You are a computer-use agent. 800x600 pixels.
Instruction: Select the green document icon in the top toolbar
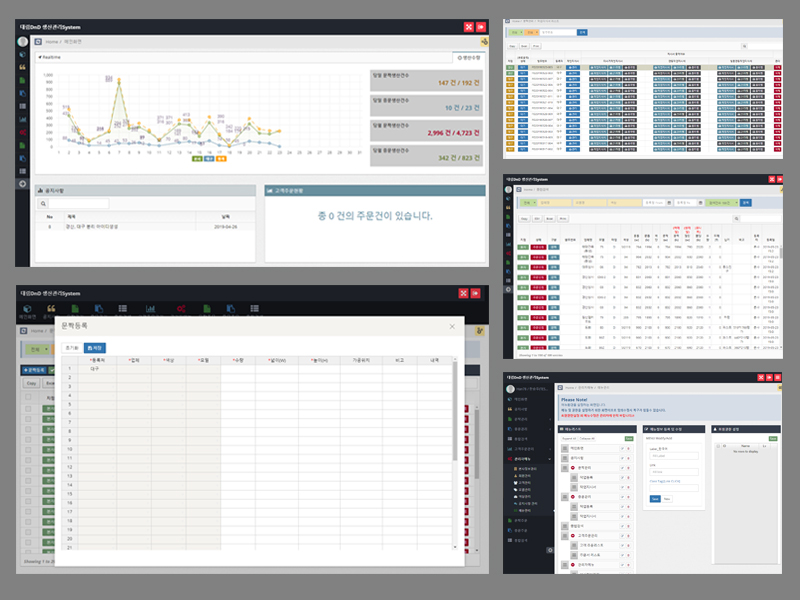[x=73, y=307]
